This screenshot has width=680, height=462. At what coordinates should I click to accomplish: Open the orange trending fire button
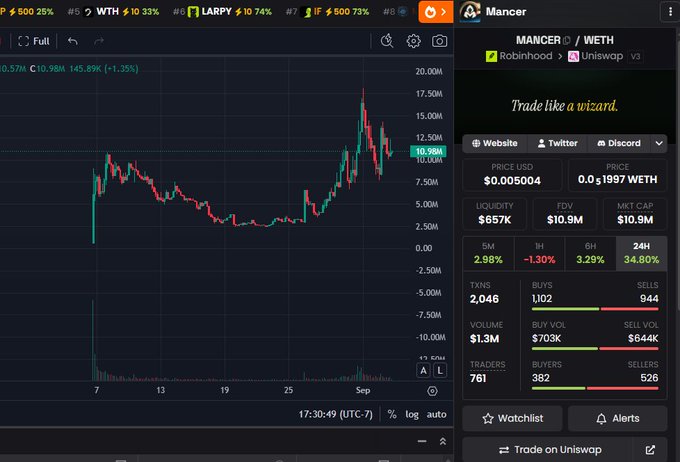pos(435,12)
